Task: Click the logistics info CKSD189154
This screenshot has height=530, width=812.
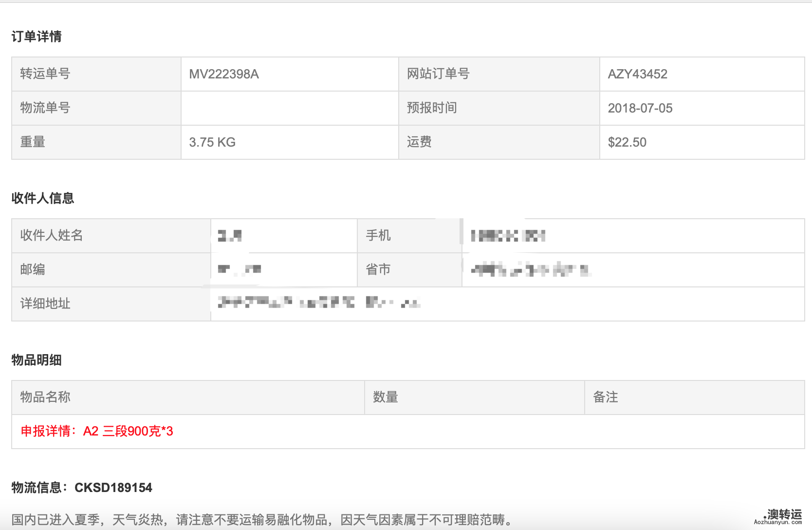Action: click(x=113, y=488)
